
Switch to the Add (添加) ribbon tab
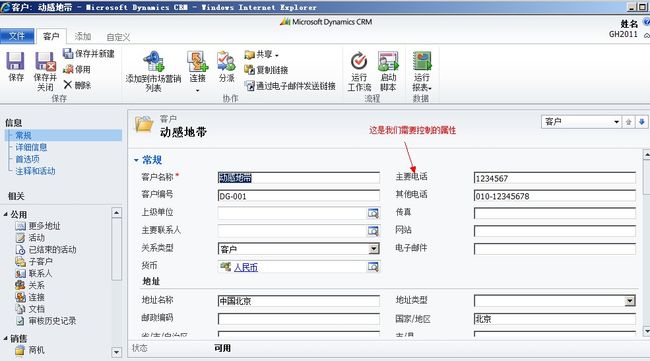(83, 36)
